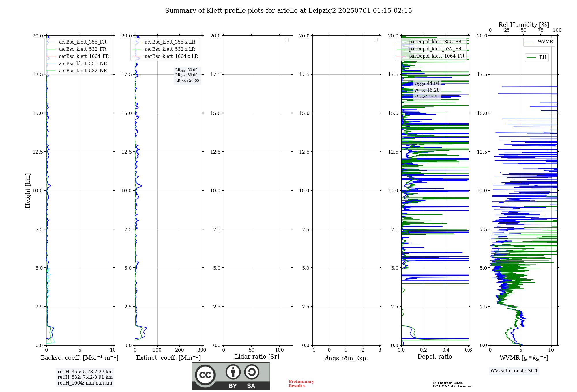This screenshot has height=392, width=577.
Task: Click the Backsc. coeff. axis label
Action: coord(80,358)
